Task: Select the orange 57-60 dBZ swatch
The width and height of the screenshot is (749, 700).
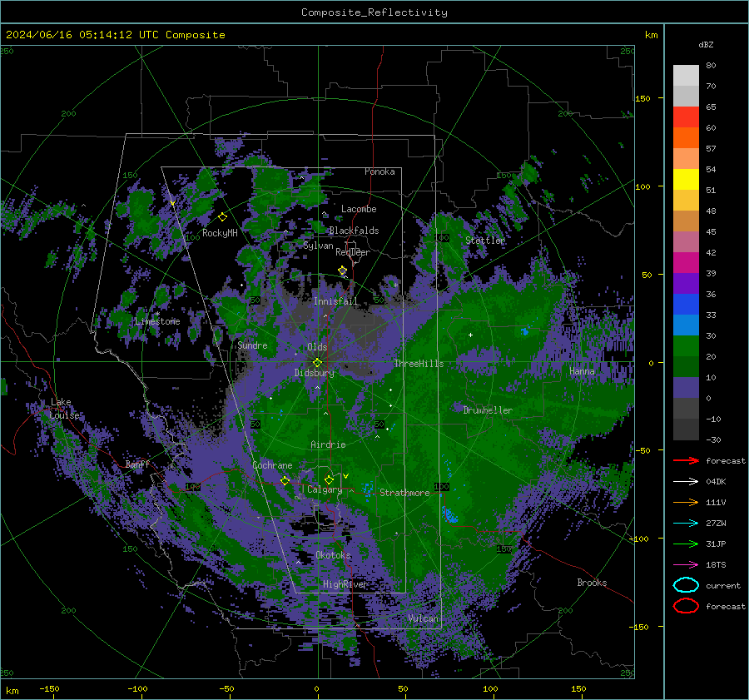Action: pos(686,138)
